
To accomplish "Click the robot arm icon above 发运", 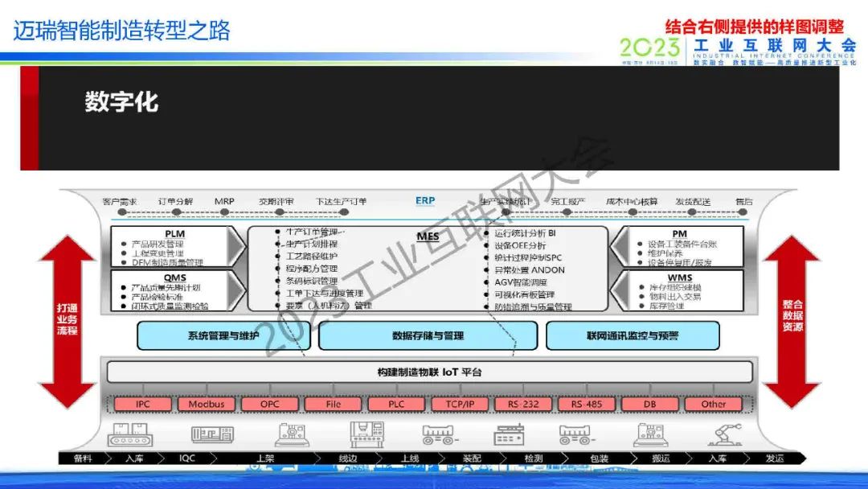I will pos(723,434).
